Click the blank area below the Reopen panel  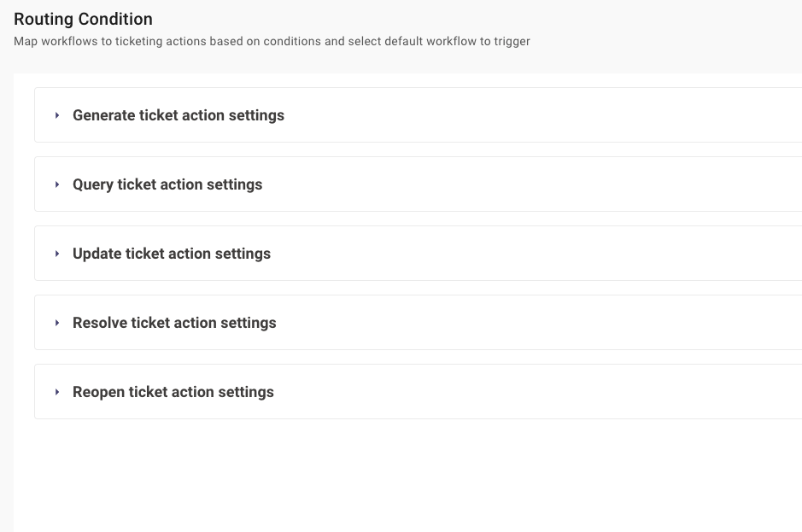[x=407, y=476]
